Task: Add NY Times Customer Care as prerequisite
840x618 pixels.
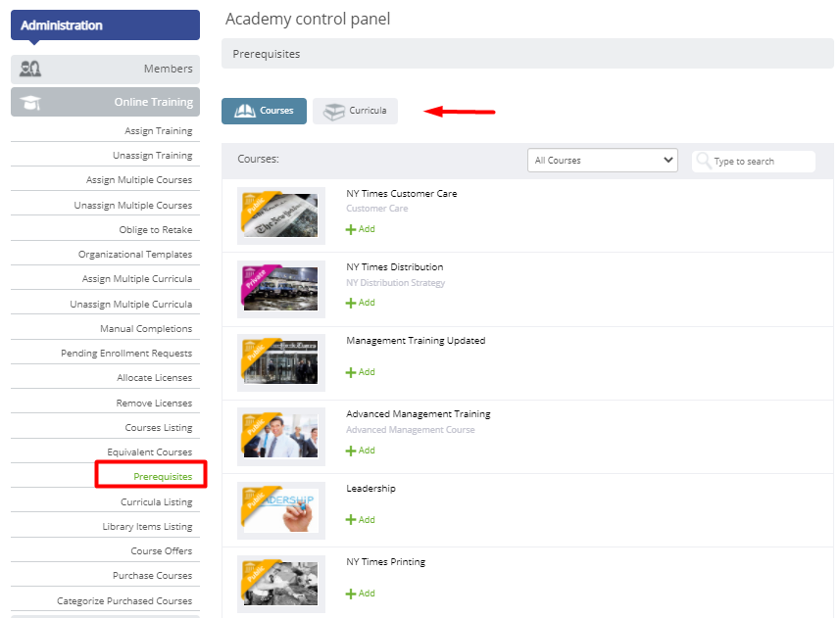Action: coord(361,229)
